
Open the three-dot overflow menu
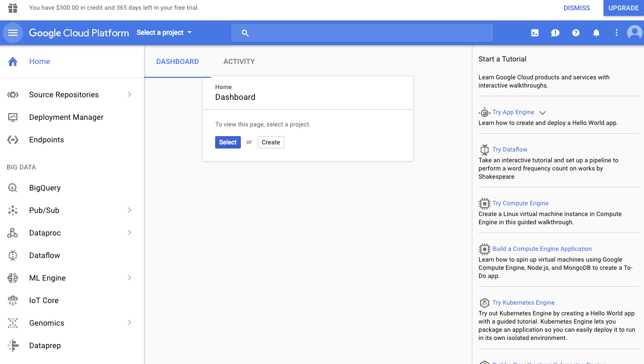[x=616, y=33]
